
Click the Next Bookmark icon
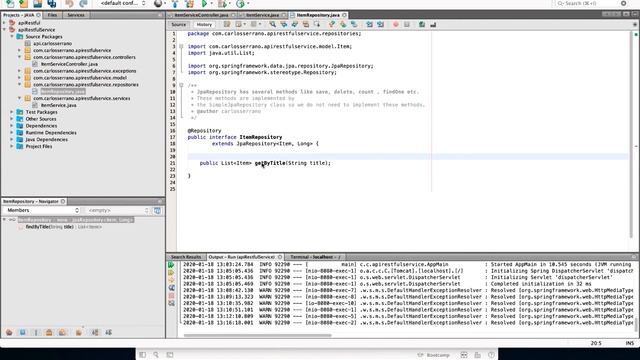[x=343, y=24]
